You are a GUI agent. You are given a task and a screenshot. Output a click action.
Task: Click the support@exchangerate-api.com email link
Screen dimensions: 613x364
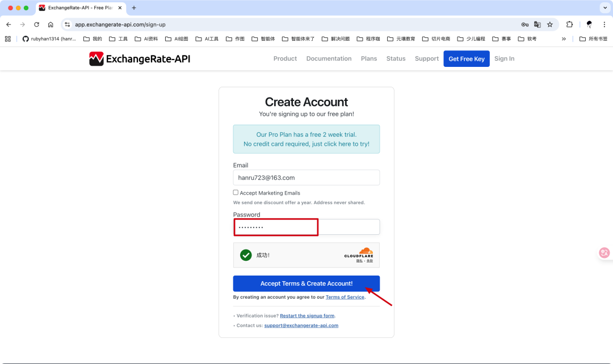coord(301,325)
